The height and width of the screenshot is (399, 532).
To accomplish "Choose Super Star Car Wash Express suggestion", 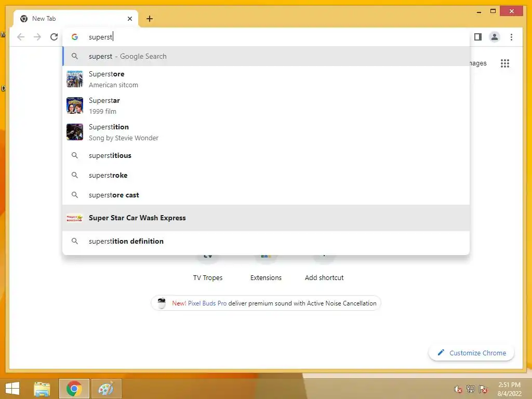I will pyautogui.click(x=267, y=218).
